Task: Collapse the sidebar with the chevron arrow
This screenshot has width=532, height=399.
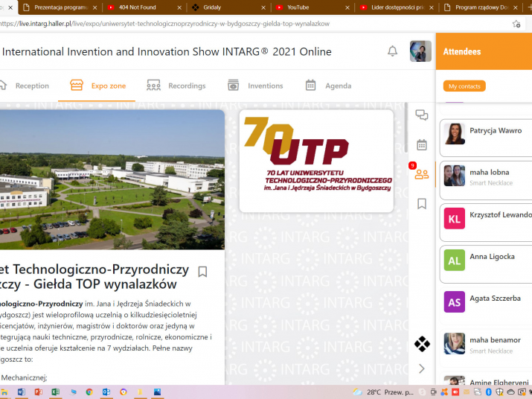Action: click(422, 368)
